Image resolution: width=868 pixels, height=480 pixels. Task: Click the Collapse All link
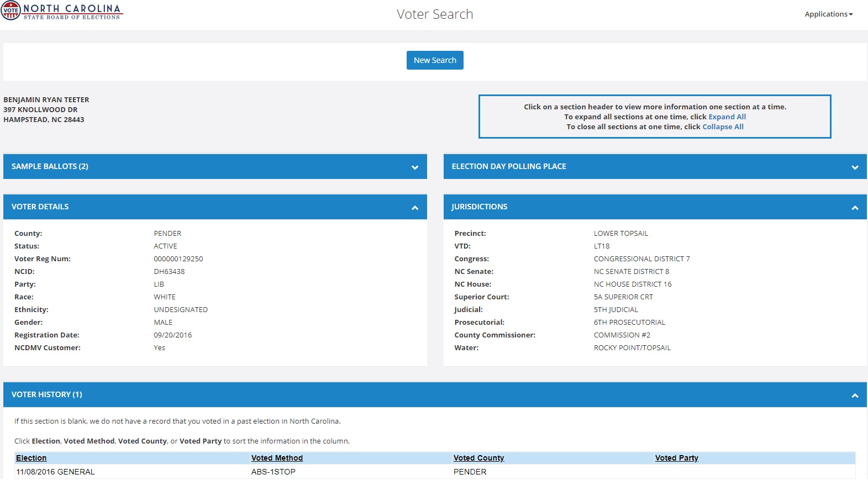pos(723,126)
